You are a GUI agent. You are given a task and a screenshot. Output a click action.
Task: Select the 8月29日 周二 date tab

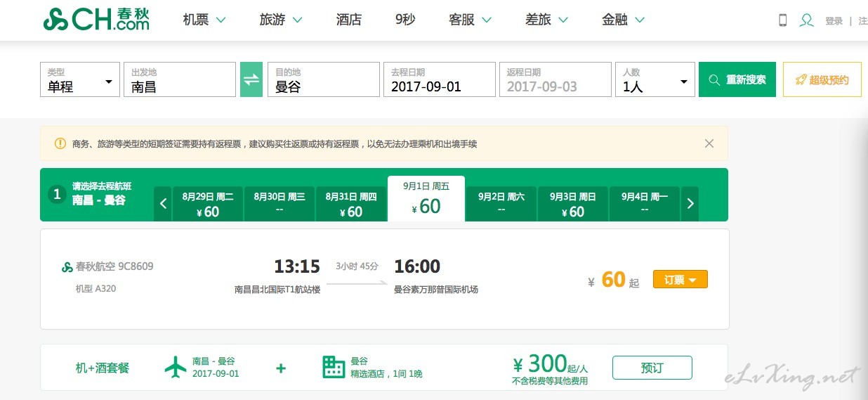coord(207,204)
